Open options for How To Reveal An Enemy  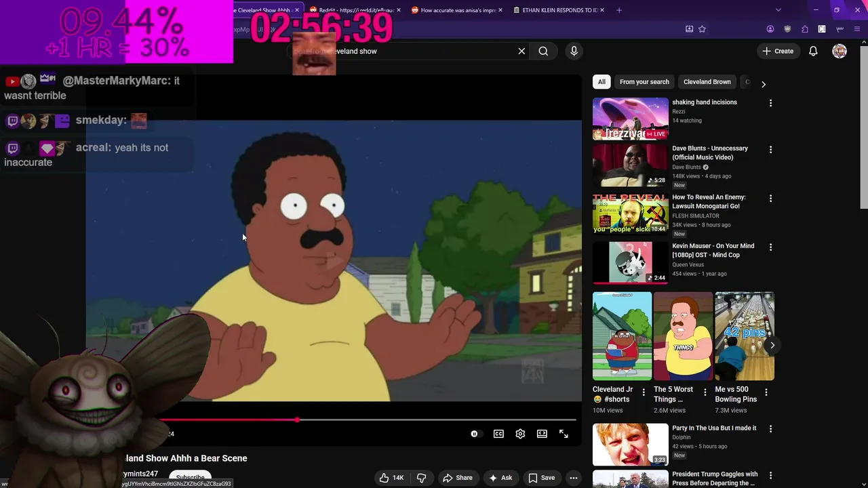point(770,198)
